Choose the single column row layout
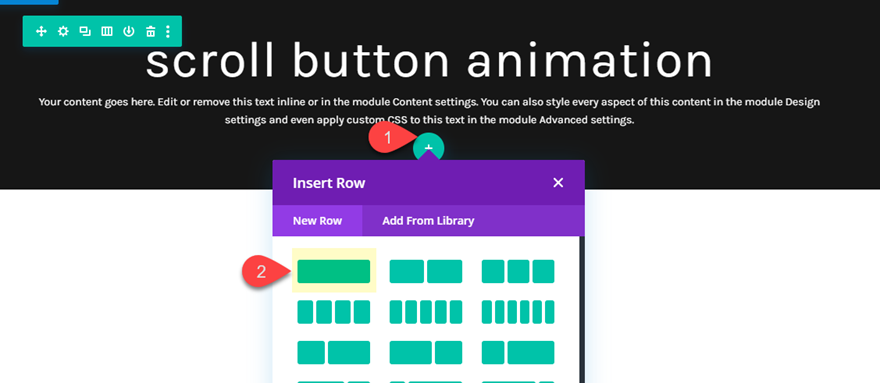 point(334,271)
